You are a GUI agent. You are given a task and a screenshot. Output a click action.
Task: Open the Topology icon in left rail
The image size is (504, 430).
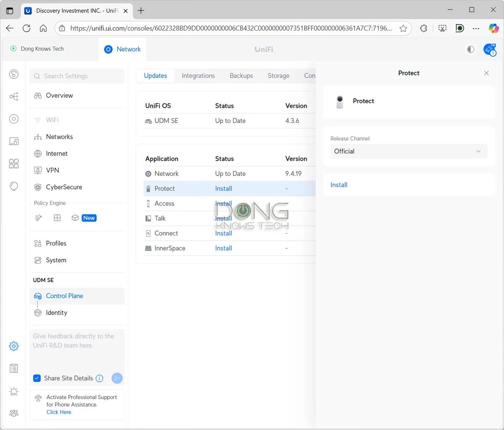(14, 96)
